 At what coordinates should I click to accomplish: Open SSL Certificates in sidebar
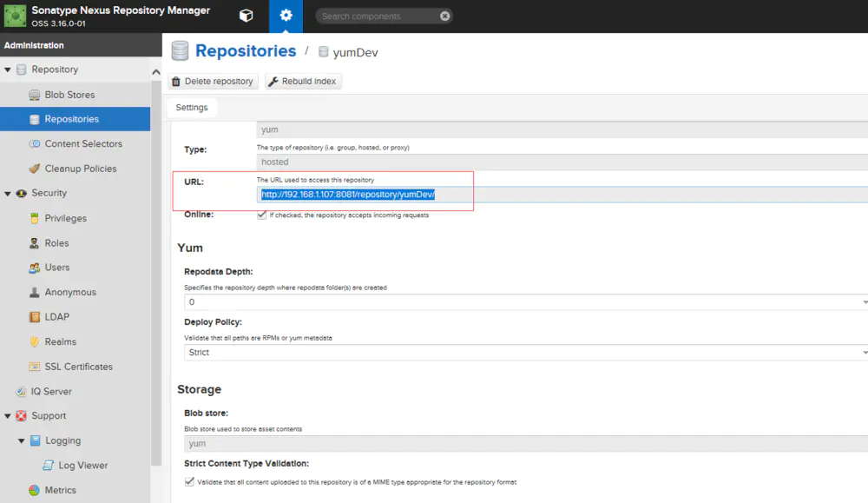coord(79,367)
